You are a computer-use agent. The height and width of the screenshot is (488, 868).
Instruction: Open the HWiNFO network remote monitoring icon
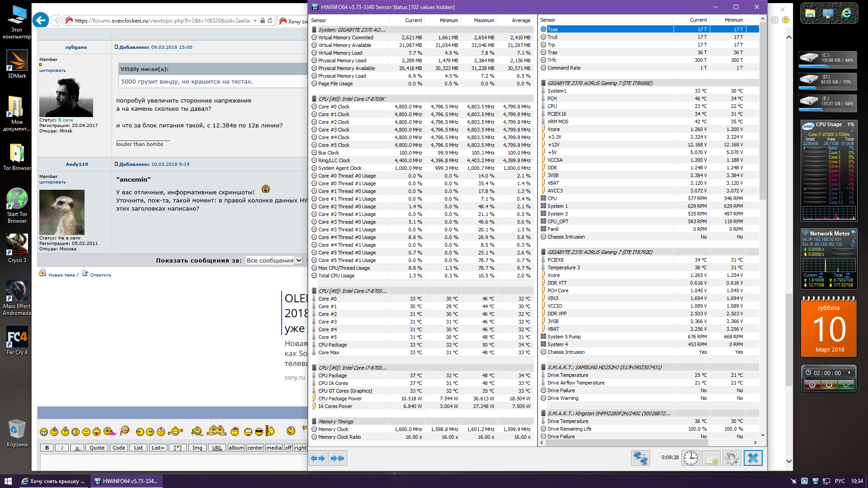click(x=640, y=458)
